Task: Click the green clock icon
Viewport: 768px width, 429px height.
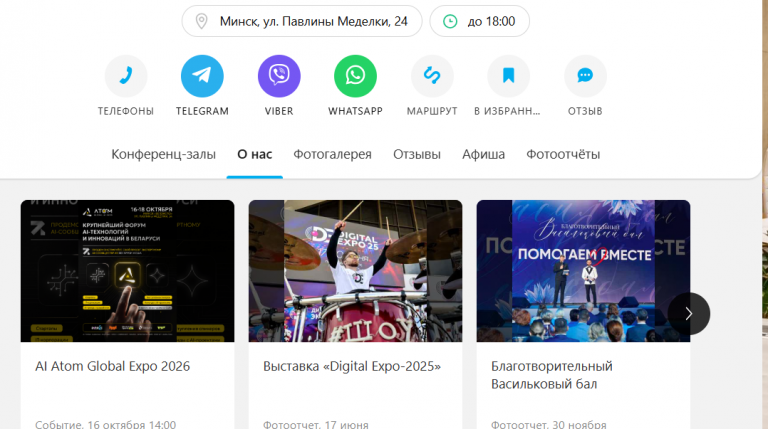Action: tap(450, 21)
